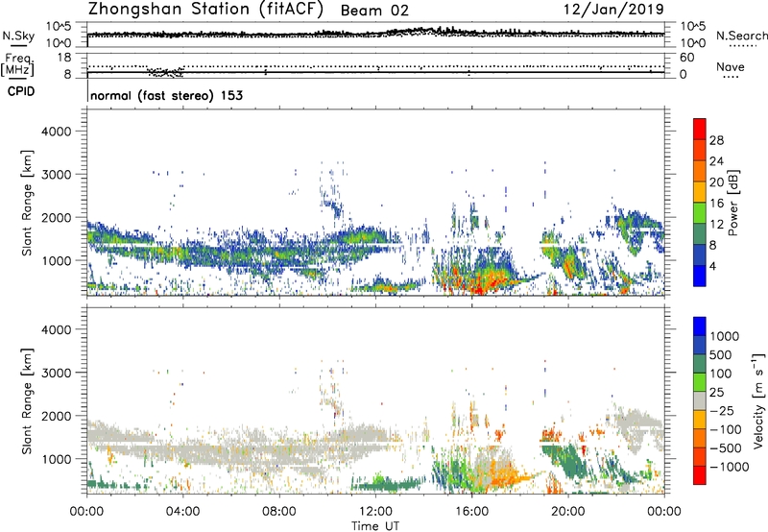Image resolution: width=768 pixels, height=532 pixels.
Task: Click the -25 label on Velocity colorbar
Action: click(x=722, y=410)
